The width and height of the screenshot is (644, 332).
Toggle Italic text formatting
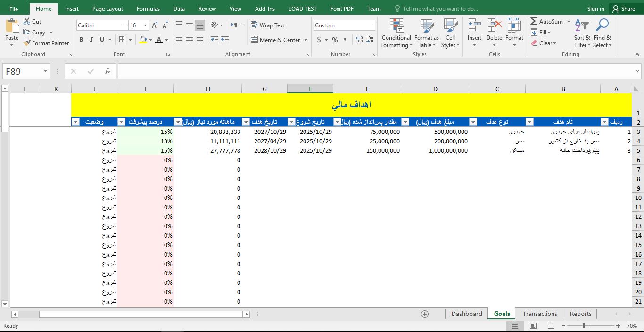[x=91, y=40]
